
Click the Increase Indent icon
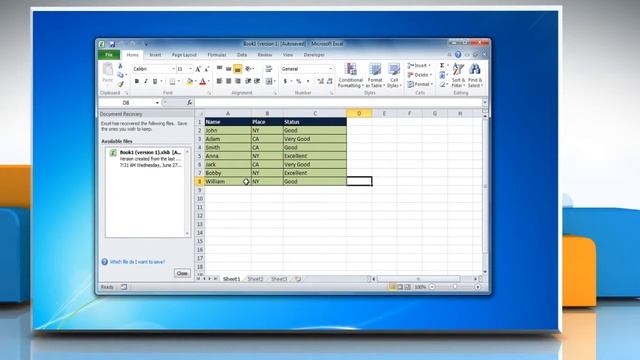257,81
